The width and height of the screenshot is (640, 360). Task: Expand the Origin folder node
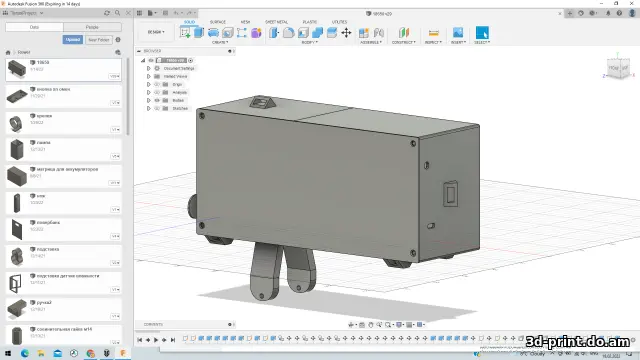[149, 84]
